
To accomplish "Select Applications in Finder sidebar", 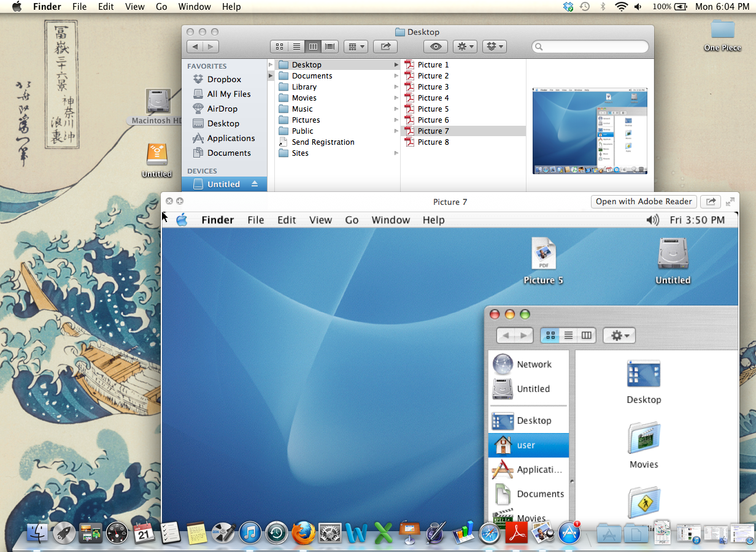I will [x=231, y=138].
